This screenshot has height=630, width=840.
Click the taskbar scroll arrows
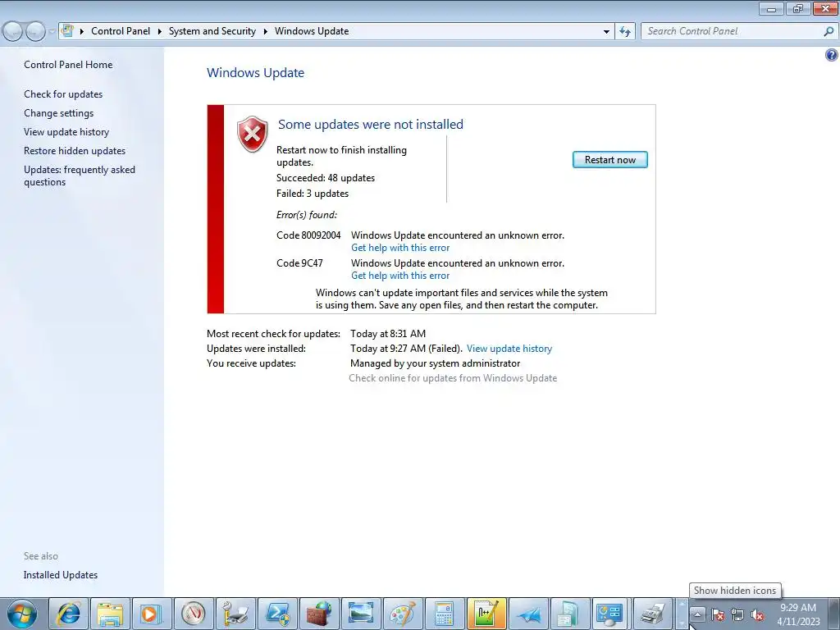[682, 614]
